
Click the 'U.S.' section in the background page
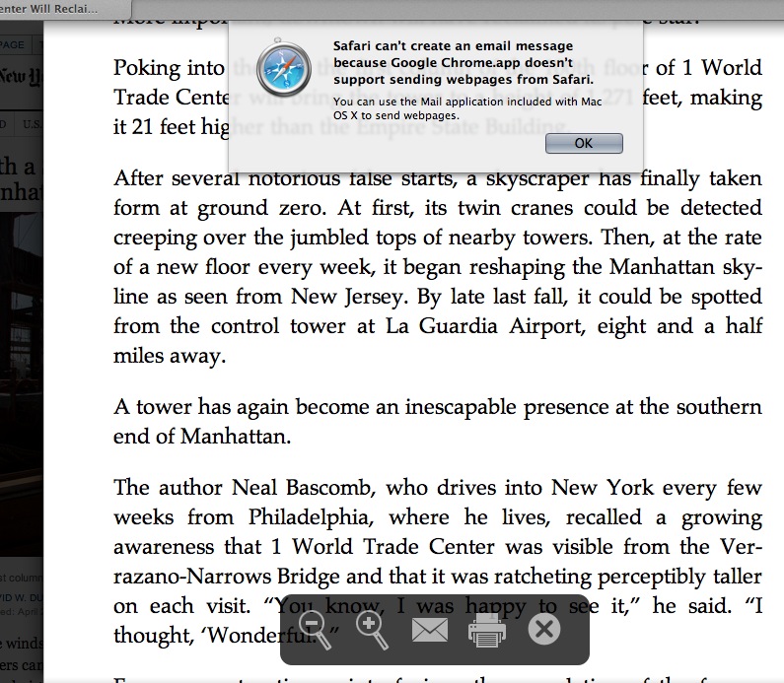[x=32, y=124]
